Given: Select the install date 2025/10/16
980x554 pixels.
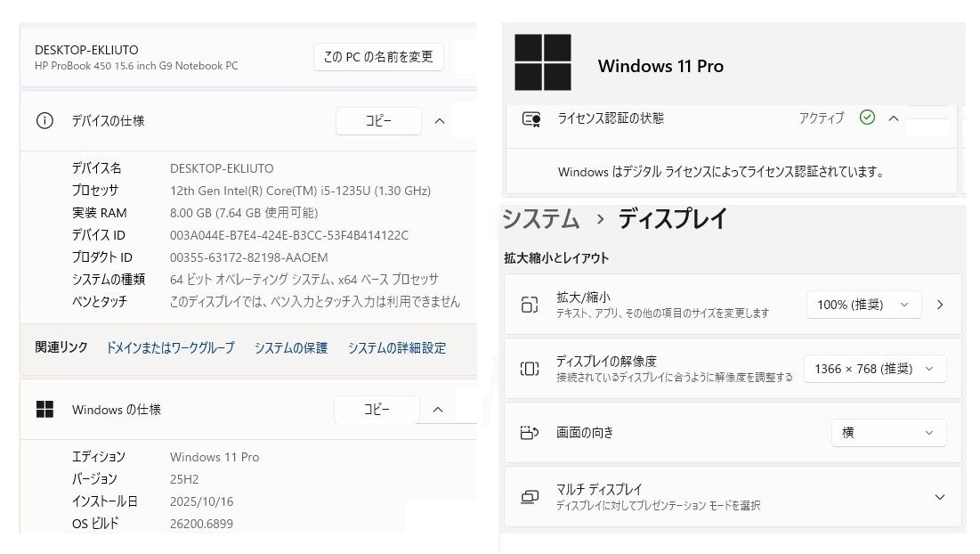Looking at the screenshot, I should click(x=201, y=501).
